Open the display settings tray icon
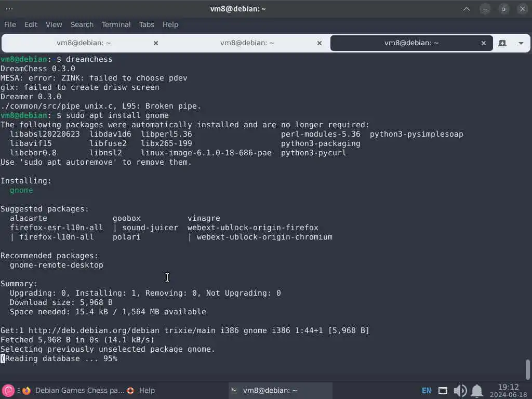532x399 pixels. (443, 391)
